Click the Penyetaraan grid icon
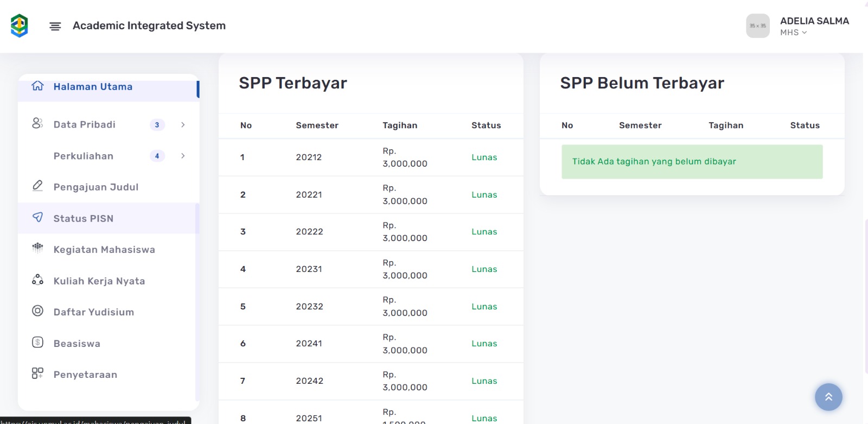The height and width of the screenshot is (424, 868). coord(37,374)
